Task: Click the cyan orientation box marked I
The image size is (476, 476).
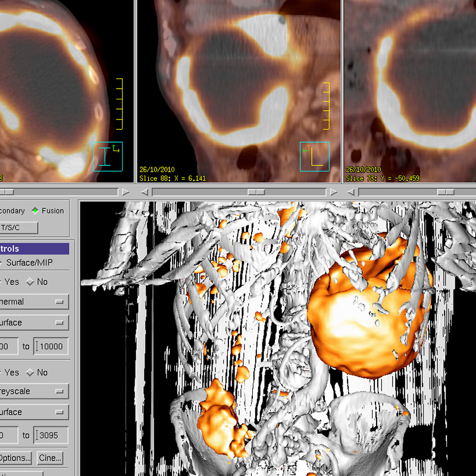Action: pyautogui.click(x=108, y=156)
